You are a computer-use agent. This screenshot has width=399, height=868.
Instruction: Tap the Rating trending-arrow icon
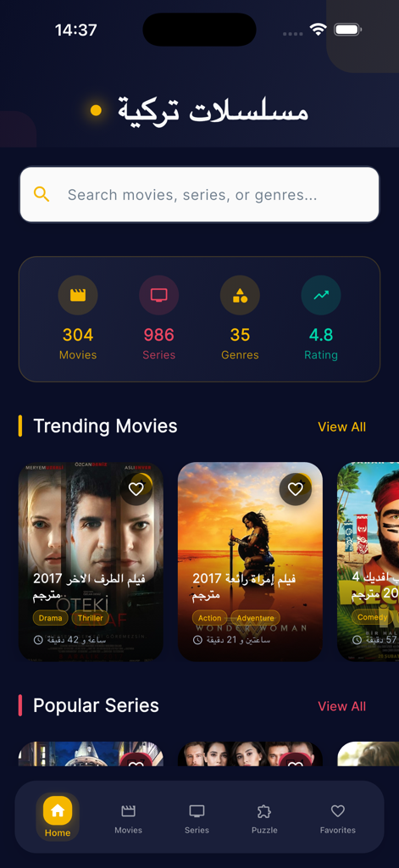coord(321,295)
